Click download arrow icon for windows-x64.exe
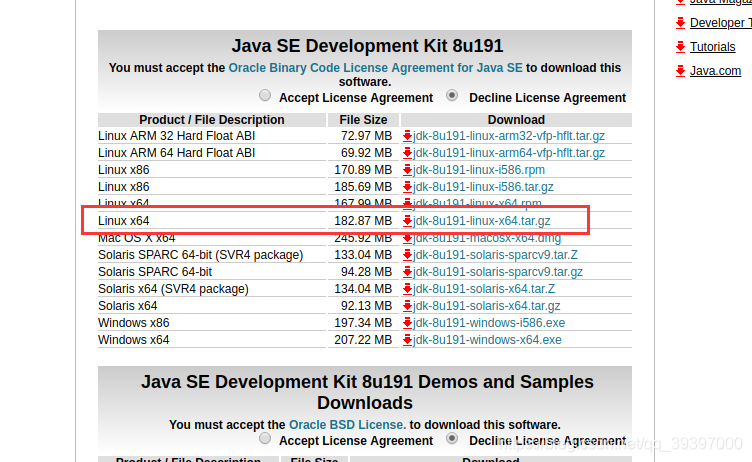 click(x=407, y=340)
